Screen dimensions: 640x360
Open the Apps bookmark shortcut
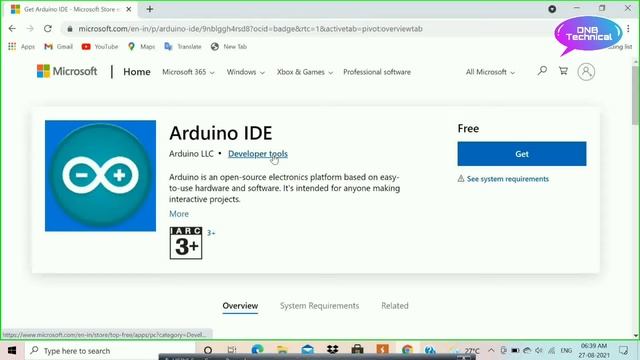[x=22, y=47]
